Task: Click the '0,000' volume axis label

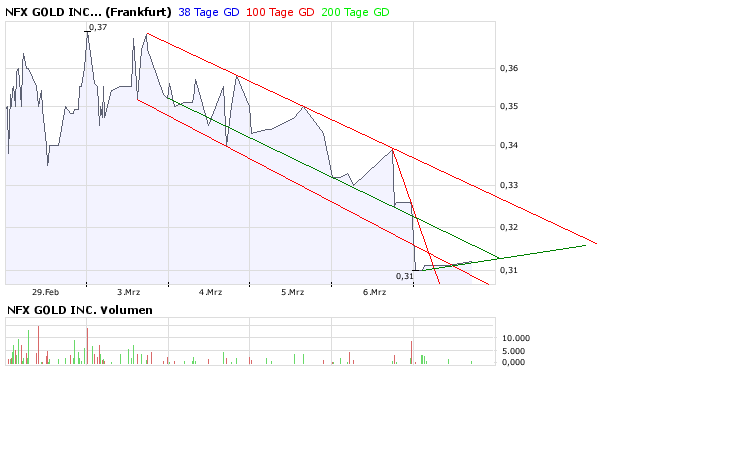Action: [513, 362]
